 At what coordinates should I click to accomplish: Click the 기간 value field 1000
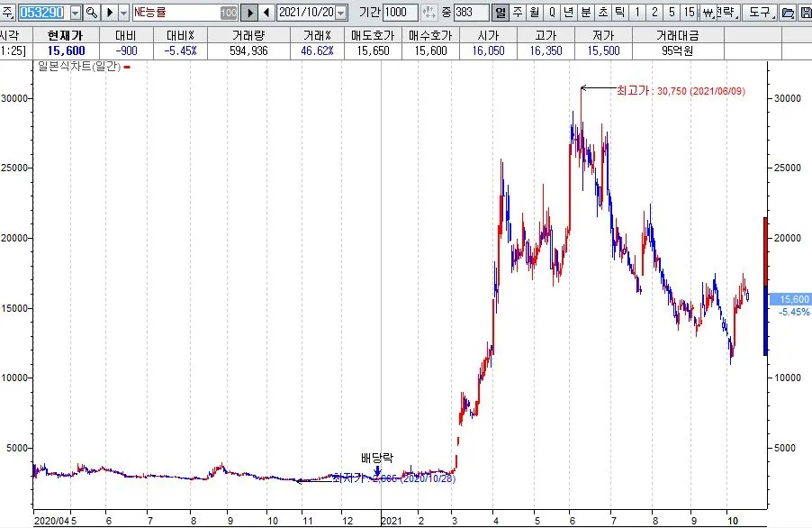click(x=400, y=12)
